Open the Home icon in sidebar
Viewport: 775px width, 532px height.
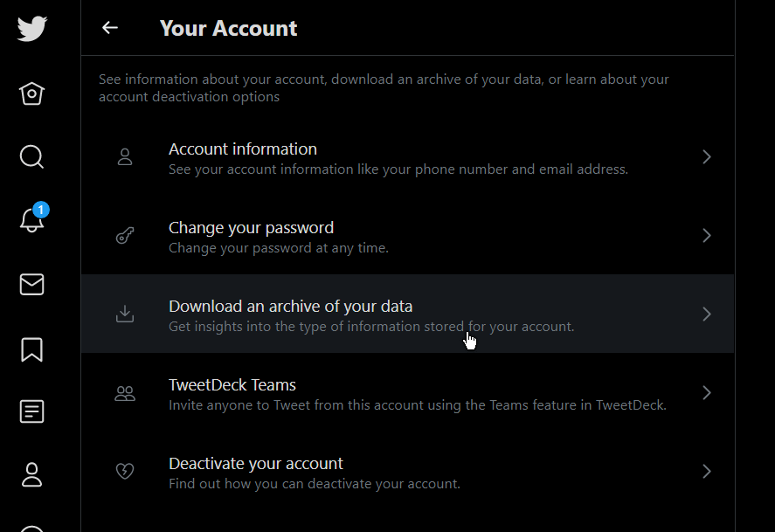(31, 93)
